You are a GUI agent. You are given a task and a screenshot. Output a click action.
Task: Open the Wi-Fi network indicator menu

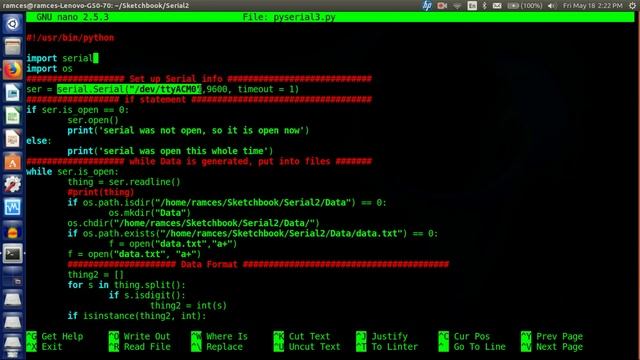tap(457, 5)
